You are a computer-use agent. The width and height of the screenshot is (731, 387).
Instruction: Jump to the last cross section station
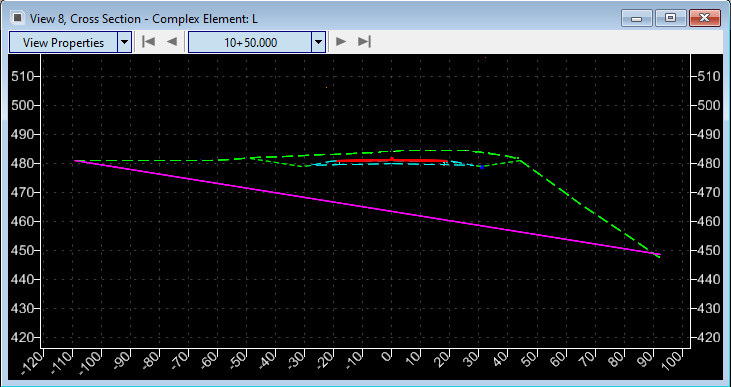click(x=364, y=42)
